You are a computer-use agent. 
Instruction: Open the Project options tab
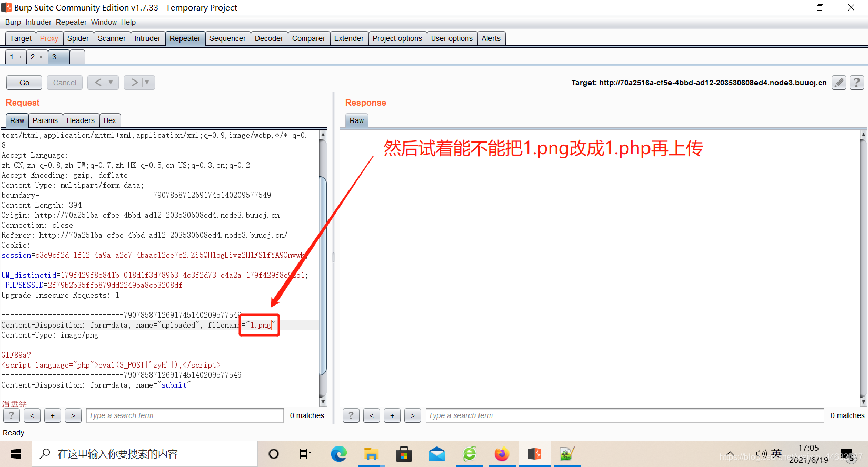point(397,38)
